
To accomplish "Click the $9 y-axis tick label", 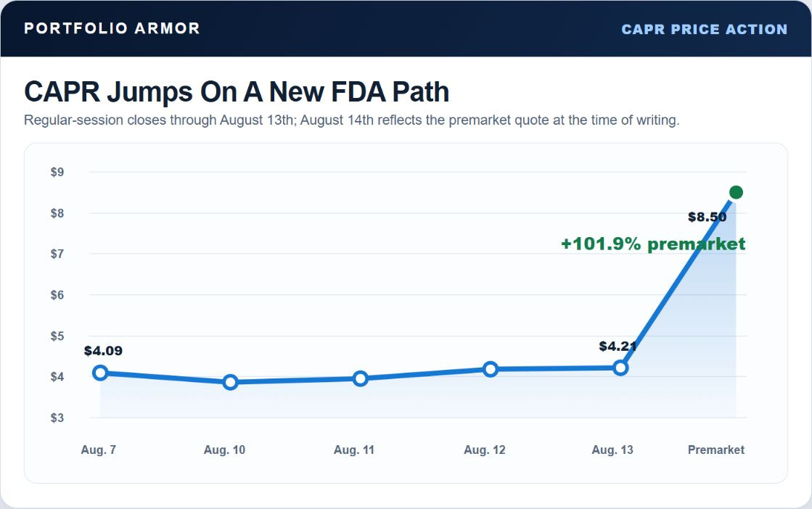I will [x=57, y=172].
